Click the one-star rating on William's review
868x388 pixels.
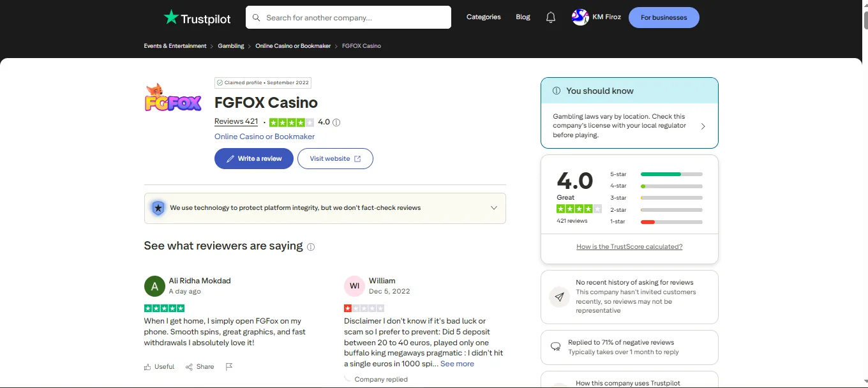tap(364, 308)
